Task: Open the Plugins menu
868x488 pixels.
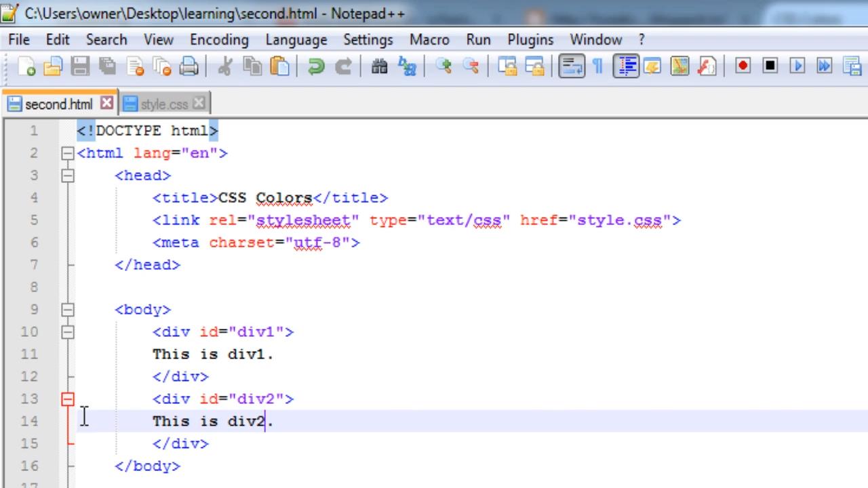Action: click(530, 40)
